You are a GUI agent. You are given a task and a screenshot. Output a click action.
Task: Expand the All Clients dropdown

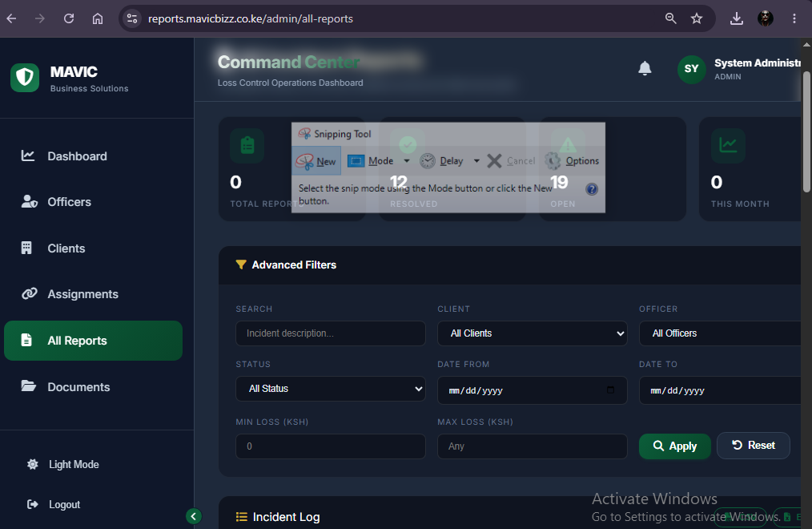(532, 333)
